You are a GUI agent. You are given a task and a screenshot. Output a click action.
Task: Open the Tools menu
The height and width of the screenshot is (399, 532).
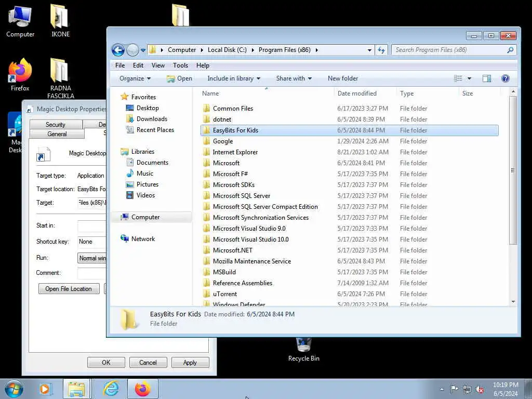click(x=180, y=65)
